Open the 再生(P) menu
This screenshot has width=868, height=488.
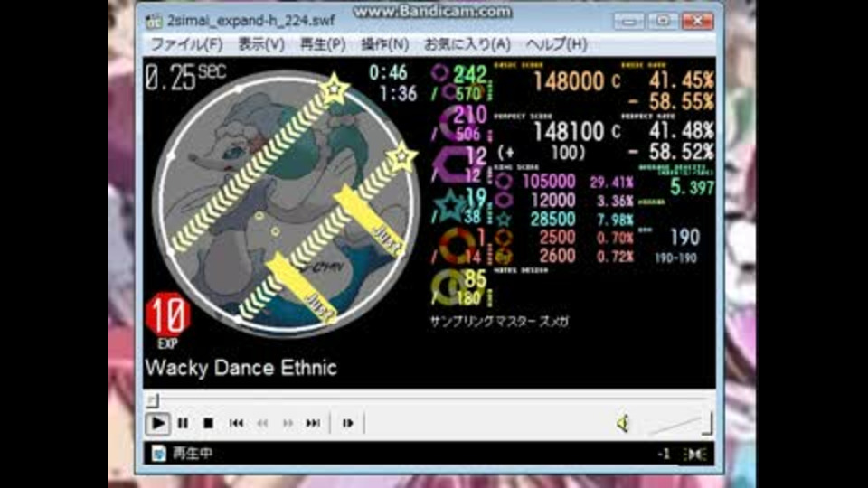click(x=323, y=44)
